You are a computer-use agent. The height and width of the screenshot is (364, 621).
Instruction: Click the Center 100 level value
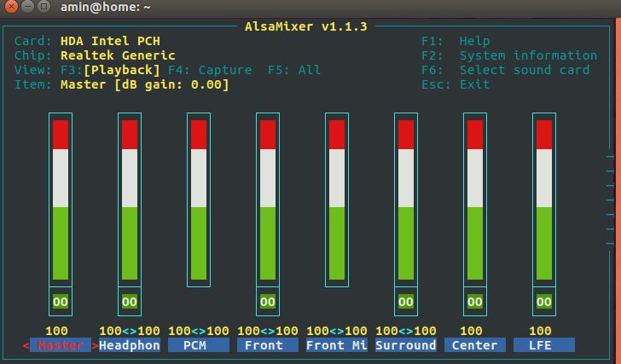[471, 331]
